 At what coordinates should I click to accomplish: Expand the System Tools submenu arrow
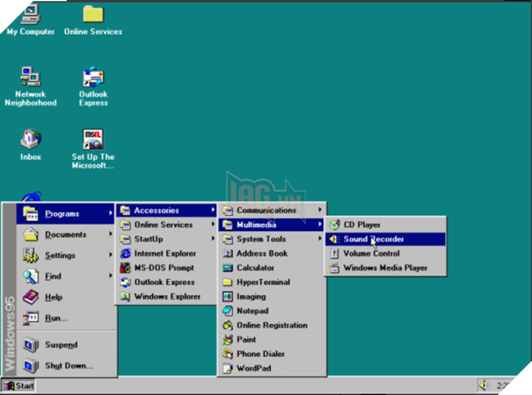(x=319, y=238)
